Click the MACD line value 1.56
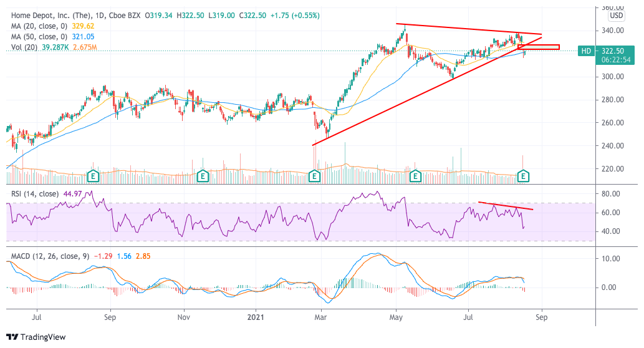The width and height of the screenshot is (644, 348). click(x=124, y=256)
